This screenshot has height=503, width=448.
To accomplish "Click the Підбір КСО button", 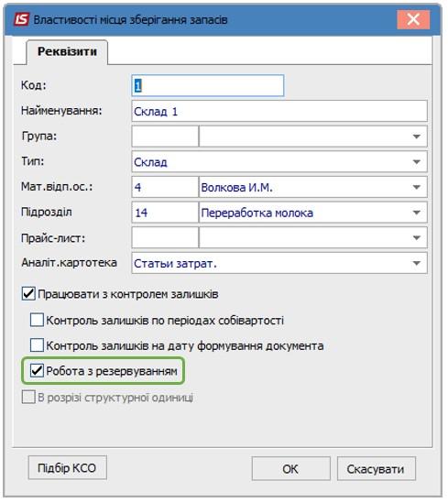I will click(x=68, y=468).
